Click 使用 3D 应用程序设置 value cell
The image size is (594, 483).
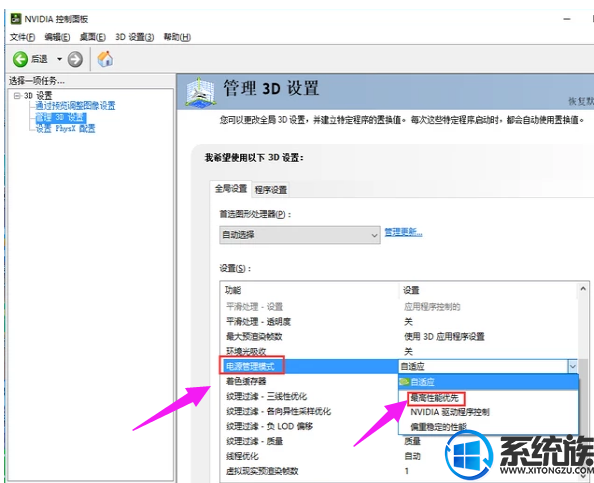444,337
